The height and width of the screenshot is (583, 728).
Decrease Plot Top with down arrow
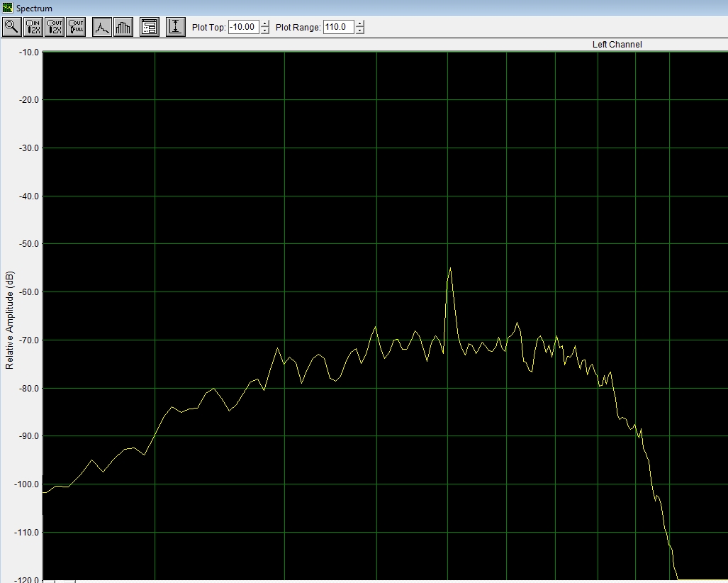coord(265,31)
